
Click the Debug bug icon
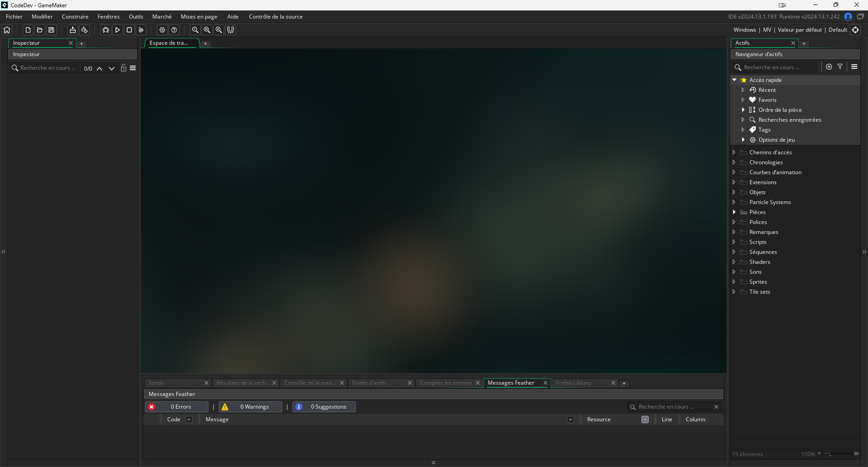pos(106,30)
